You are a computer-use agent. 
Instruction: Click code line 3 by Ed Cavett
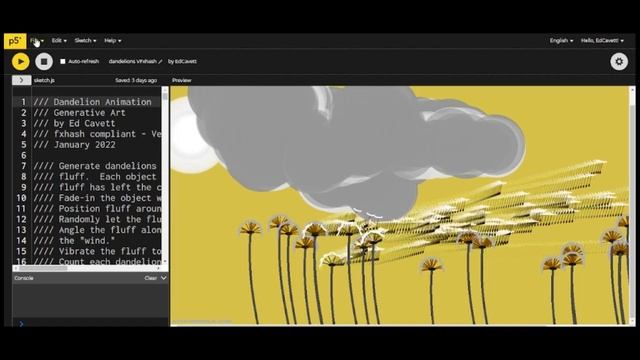click(74, 123)
